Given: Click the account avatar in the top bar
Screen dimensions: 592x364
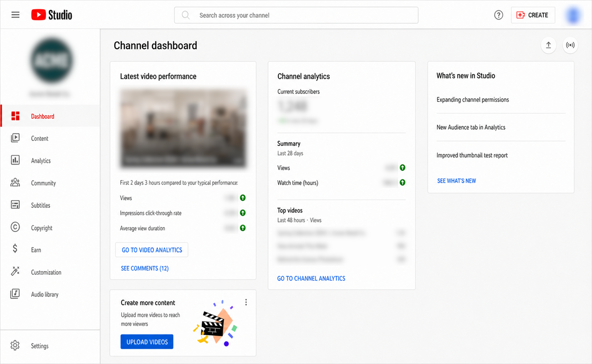Looking at the screenshot, I should click(x=572, y=15).
